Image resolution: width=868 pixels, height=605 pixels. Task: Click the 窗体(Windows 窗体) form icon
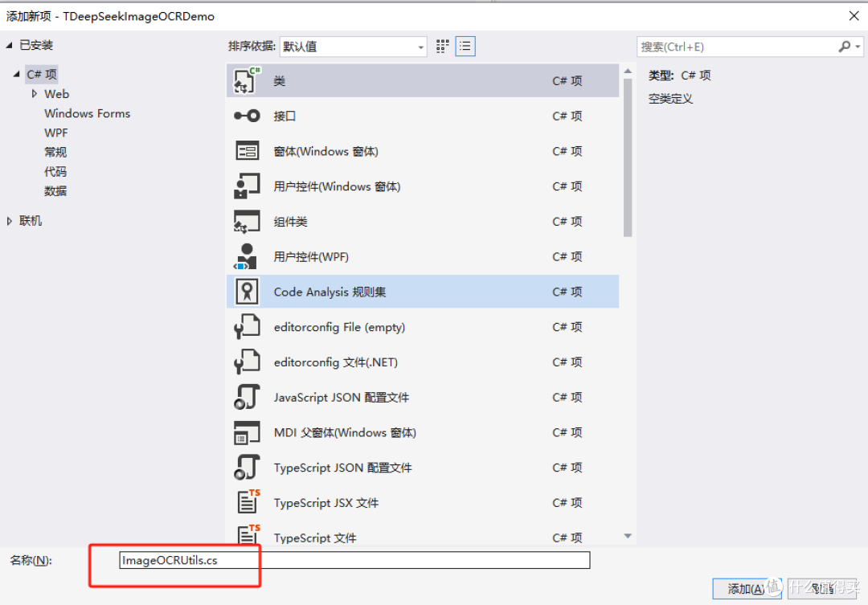point(247,150)
